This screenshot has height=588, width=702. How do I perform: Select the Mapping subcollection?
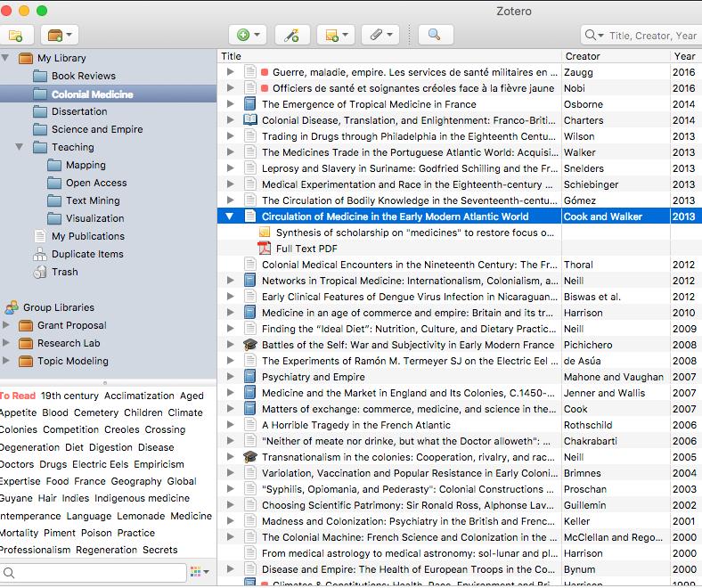(86, 165)
